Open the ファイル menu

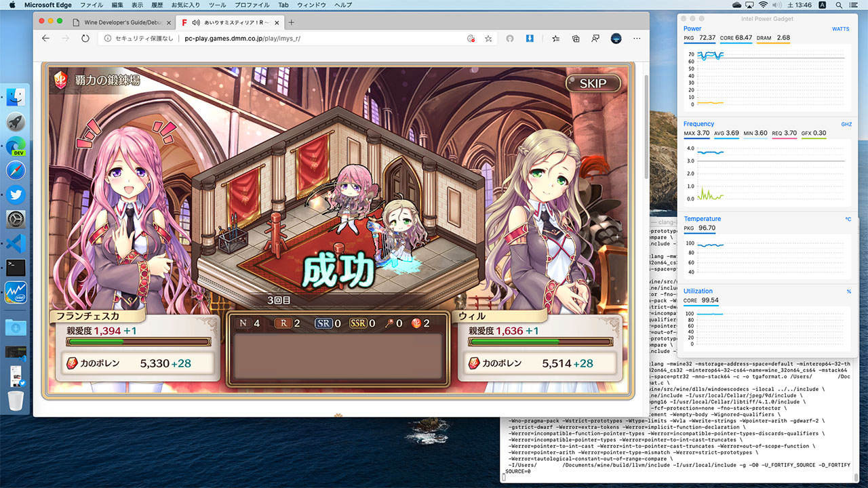(x=92, y=5)
